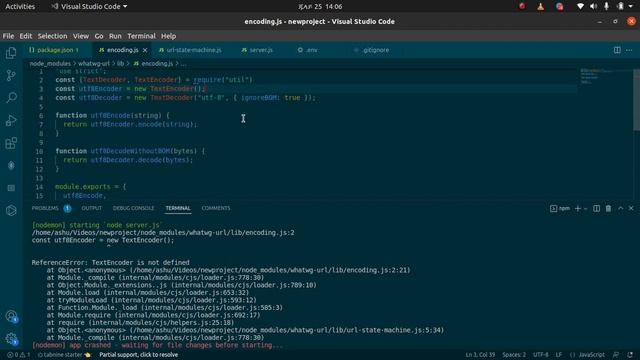Switch to the .env tab

pos(308,50)
